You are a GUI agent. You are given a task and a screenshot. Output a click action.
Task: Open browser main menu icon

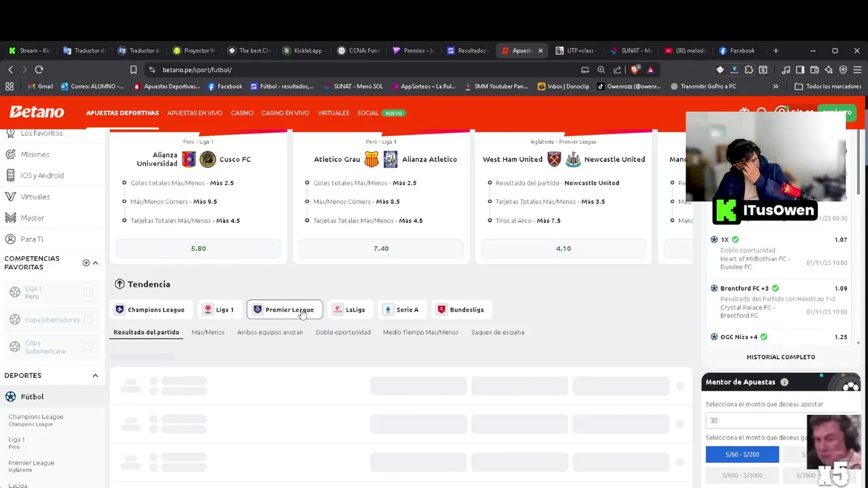pyautogui.click(x=857, y=70)
